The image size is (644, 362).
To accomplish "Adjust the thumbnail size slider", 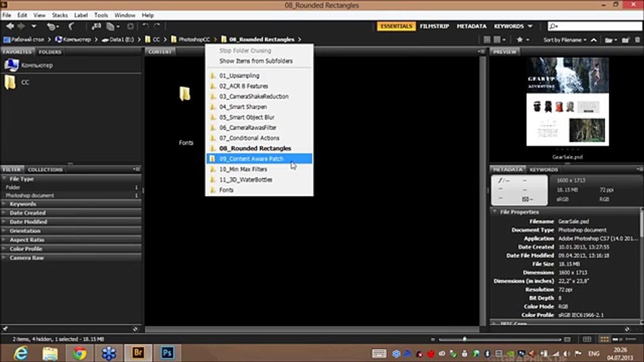I will click(464, 340).
